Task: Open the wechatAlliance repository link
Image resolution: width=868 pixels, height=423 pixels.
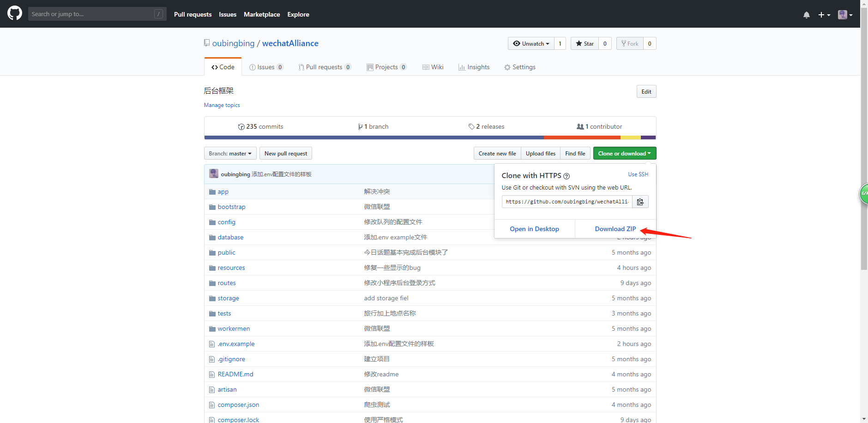Action: coord(290,43)
